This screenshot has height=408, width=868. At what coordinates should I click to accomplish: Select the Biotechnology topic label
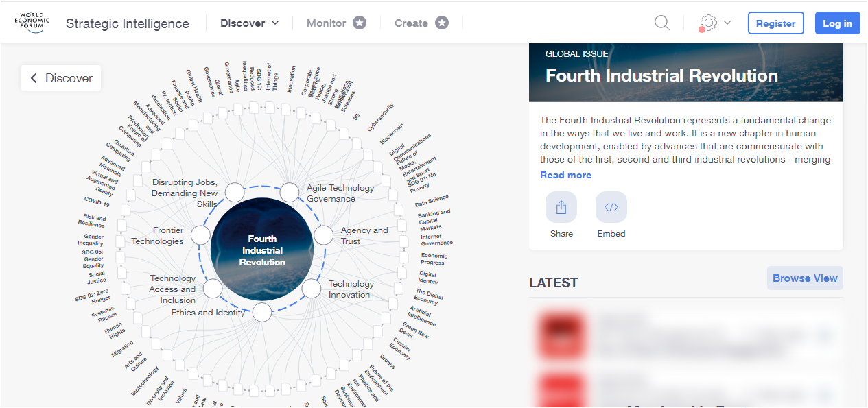click(x=144, y=381)
